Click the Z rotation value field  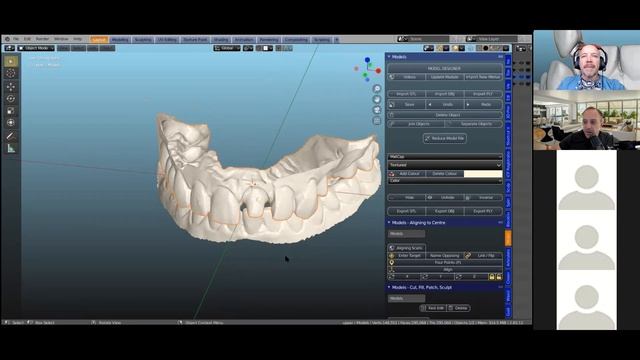point(472,277)
